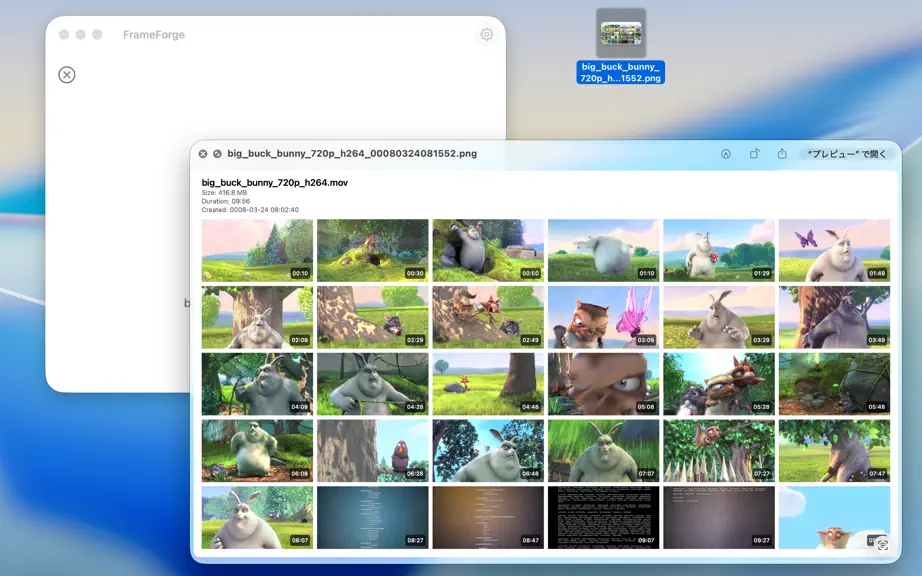This screenshot has height=576, width=922.
Task: Open the FrameForge settings gear
Action: coord(486,35)
